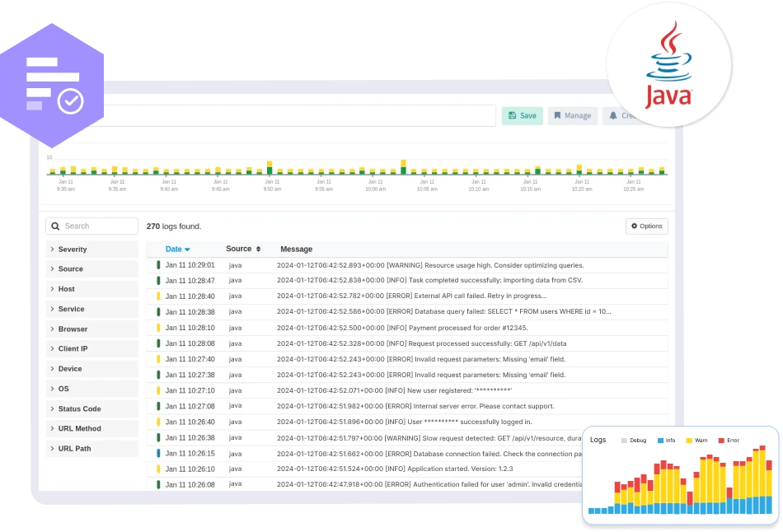Select the Internal server error message
Screen dimensions: 783x532
click(x=415, y=406)
